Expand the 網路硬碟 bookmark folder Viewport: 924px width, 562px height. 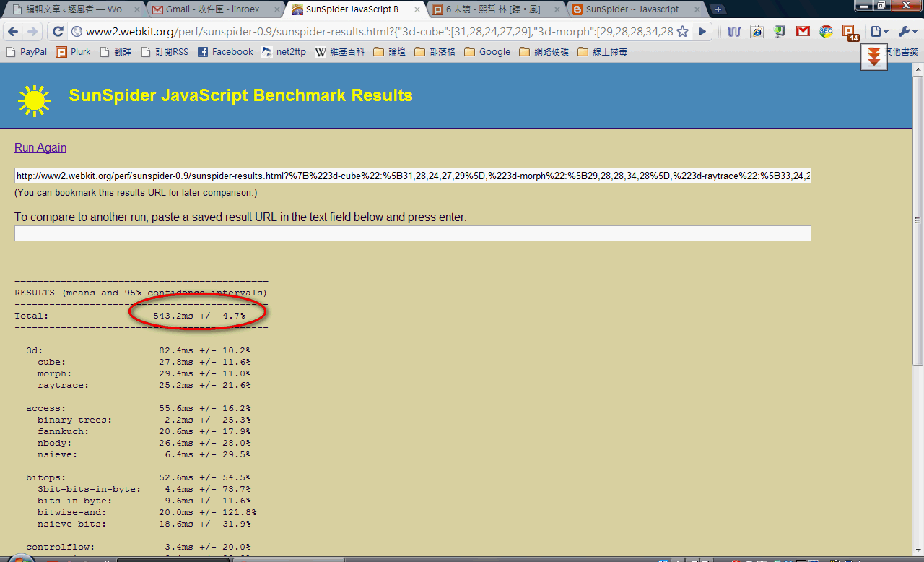pos(544,52)
